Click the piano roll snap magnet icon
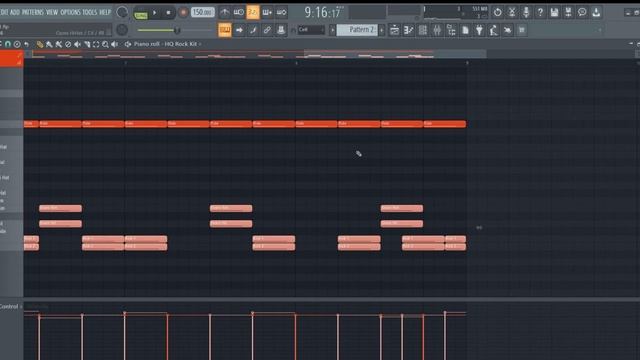Screen dimensions: 640x360 click(x=8, y=44)
